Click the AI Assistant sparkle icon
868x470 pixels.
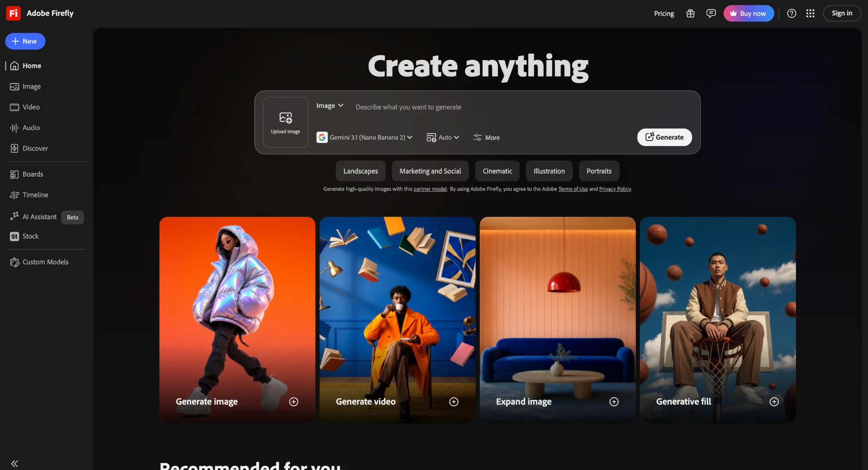click(x=14, y=216)
